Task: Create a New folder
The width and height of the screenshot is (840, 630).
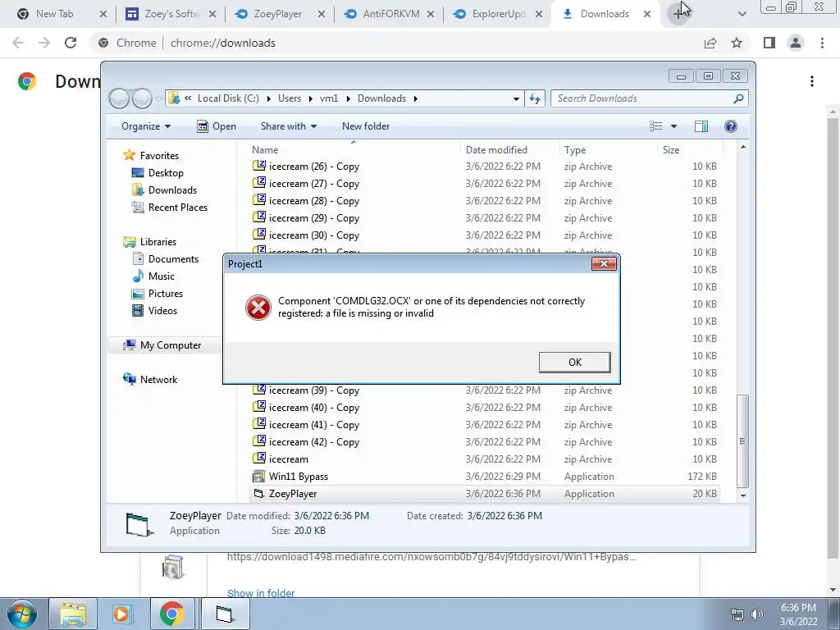Action: 366,126
